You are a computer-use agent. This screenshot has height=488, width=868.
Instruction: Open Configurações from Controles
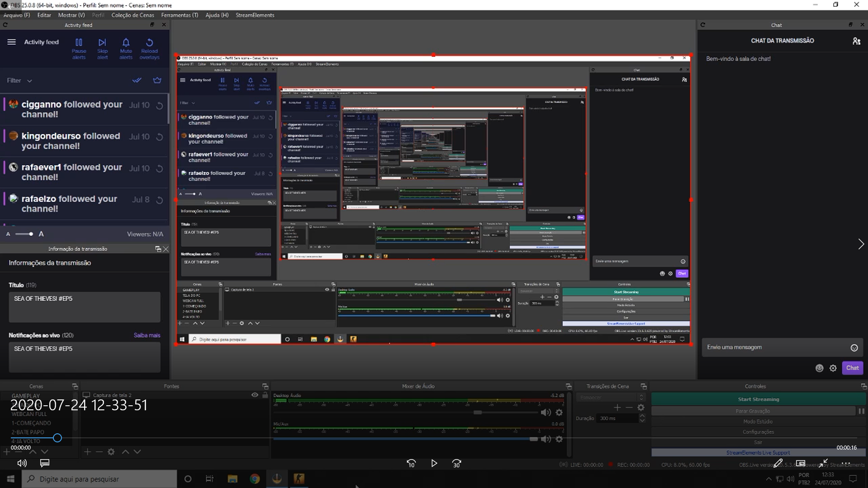click(758, 432)
